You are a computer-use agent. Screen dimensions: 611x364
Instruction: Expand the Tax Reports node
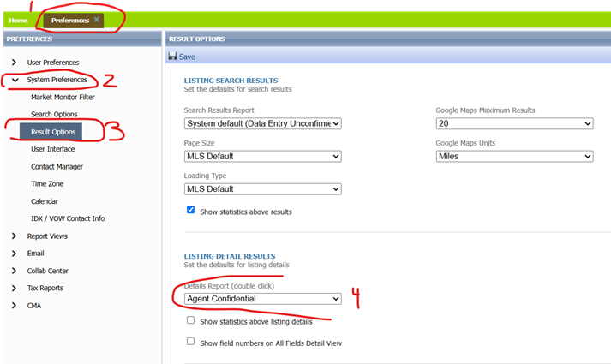(15, 288)
